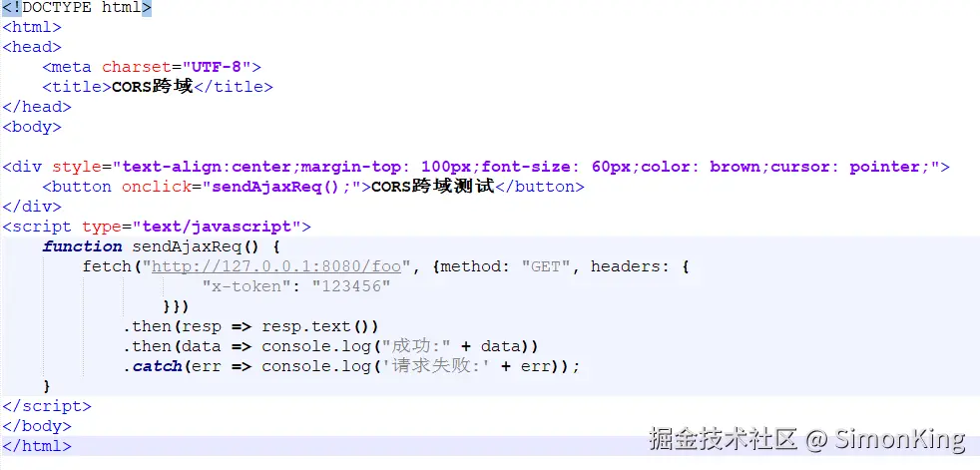Click the http://127.0.0.1:8080/foo URL link
Viewport: 980px width, 470px height.
tap(275, 266)
